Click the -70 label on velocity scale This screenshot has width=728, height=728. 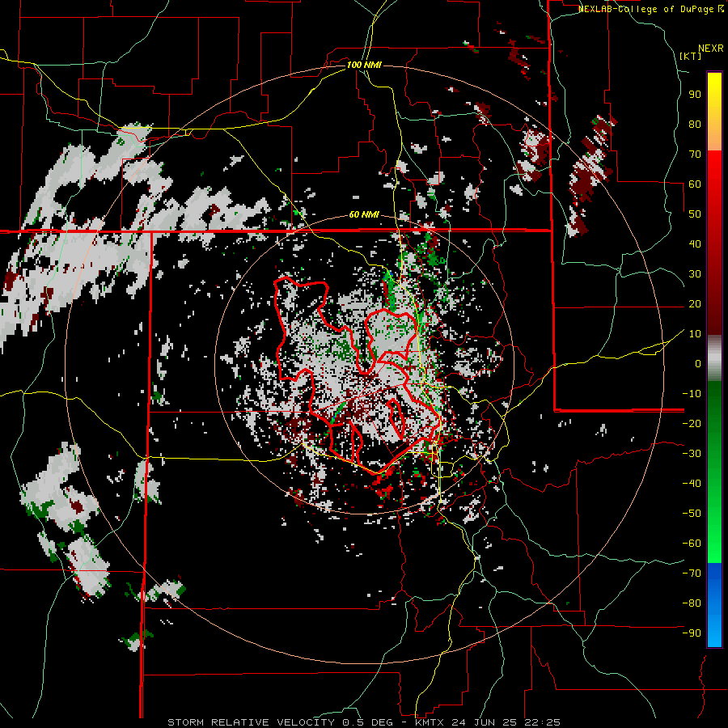(x=692, y=574)
